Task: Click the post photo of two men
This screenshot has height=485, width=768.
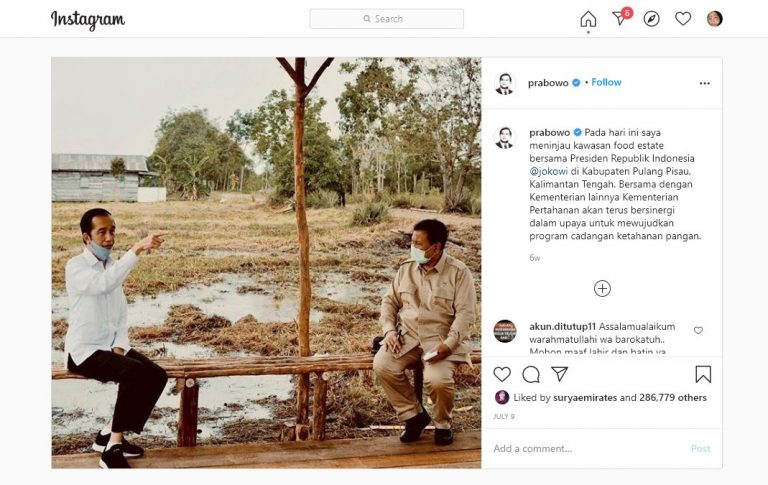Action: point(266,263)
